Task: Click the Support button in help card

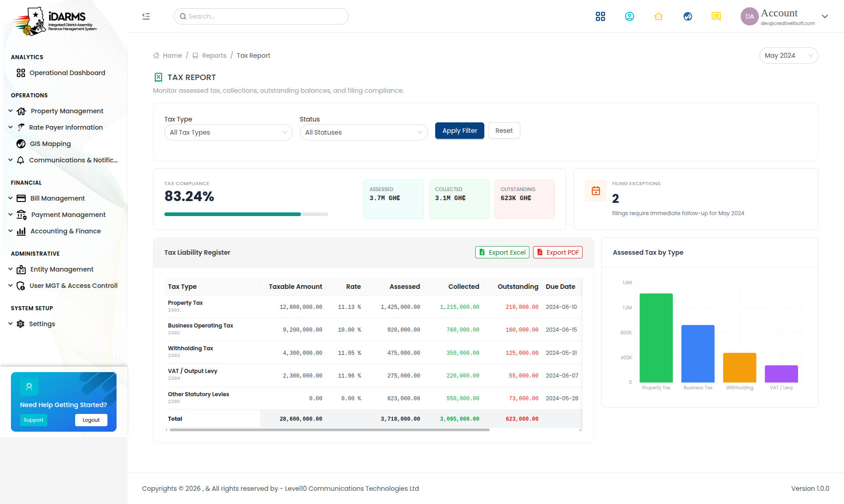Action: pos(34,420)
